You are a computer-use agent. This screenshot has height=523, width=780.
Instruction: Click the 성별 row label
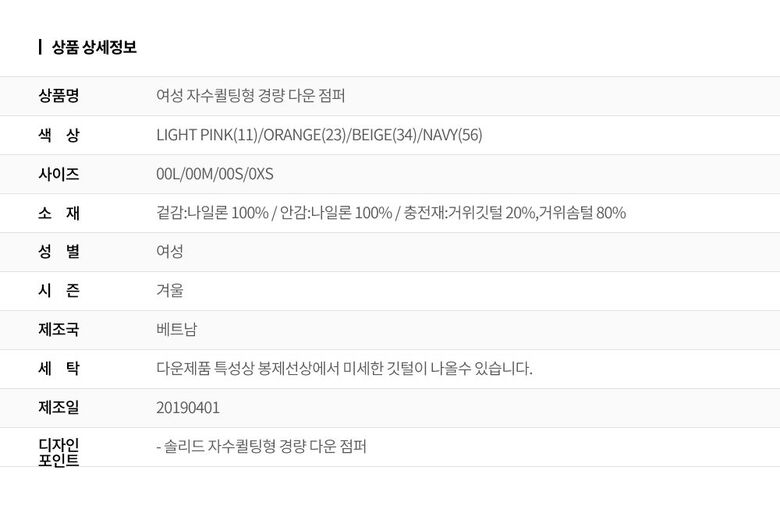(59, 252)
